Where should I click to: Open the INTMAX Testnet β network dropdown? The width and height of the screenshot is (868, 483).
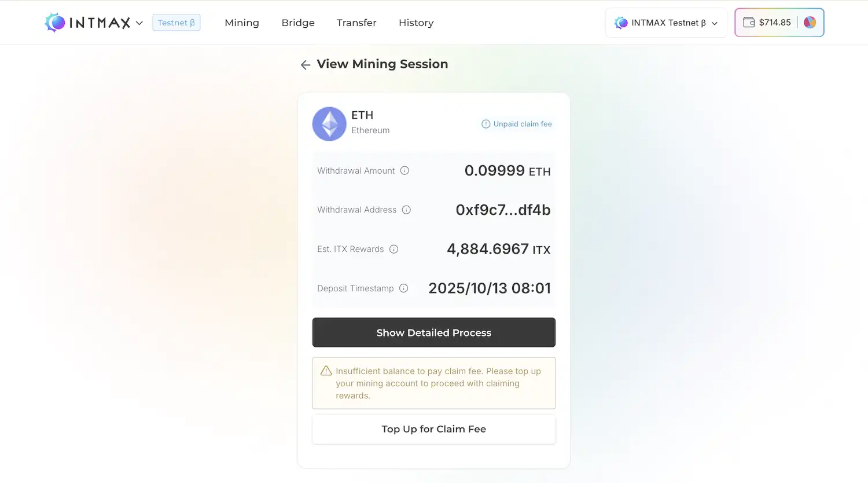[x=665, y=23]
